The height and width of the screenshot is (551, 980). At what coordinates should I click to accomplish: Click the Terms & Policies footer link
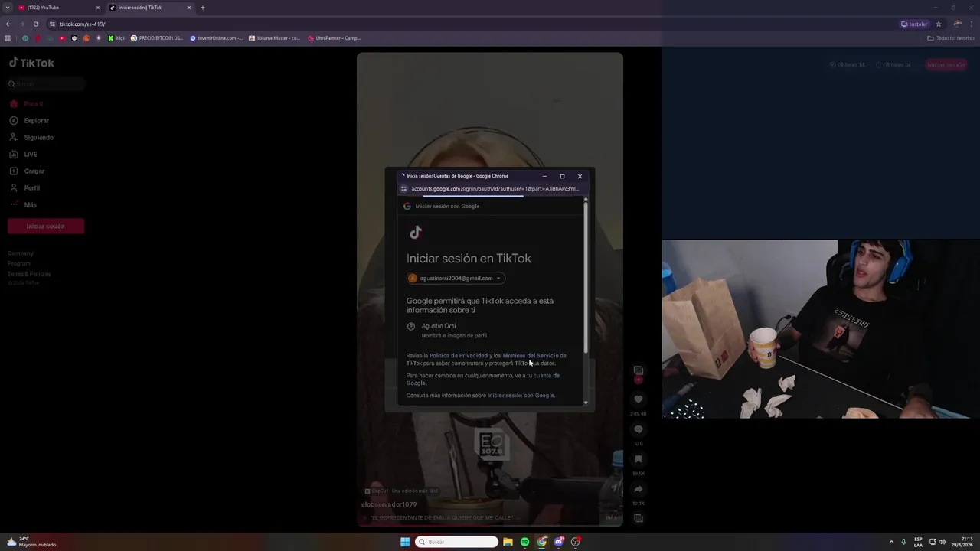click(x=29, y=274)
